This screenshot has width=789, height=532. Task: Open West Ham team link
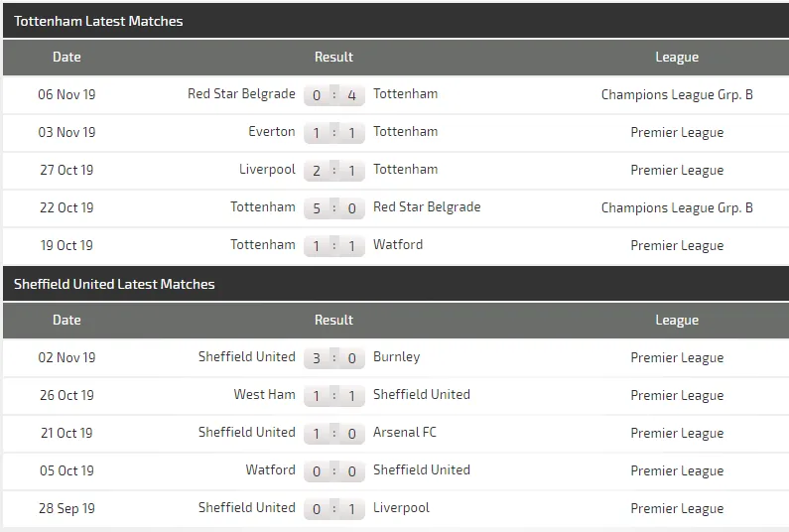coord(264,395)
